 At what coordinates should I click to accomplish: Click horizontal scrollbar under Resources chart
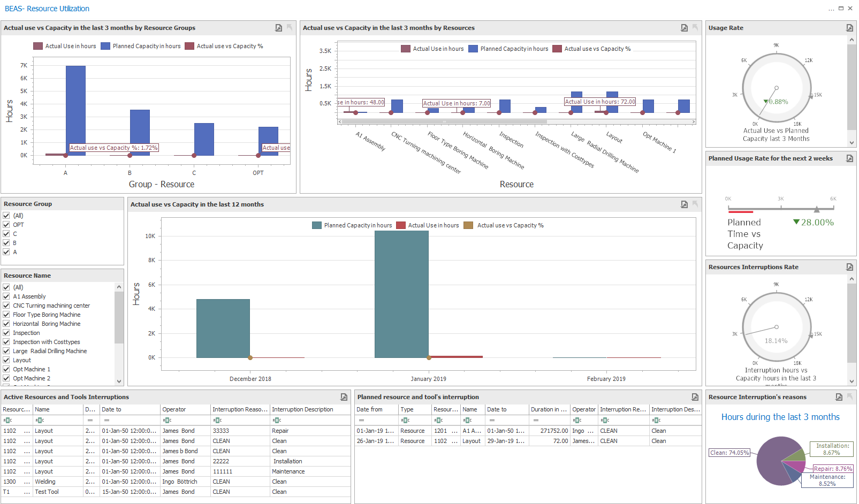coord(516,122)
